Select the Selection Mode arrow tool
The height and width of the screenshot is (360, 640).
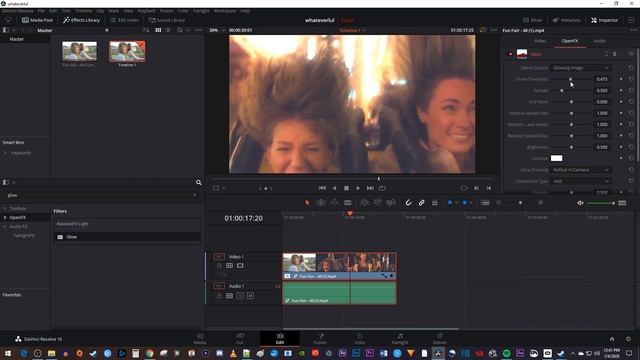point(307,202)
